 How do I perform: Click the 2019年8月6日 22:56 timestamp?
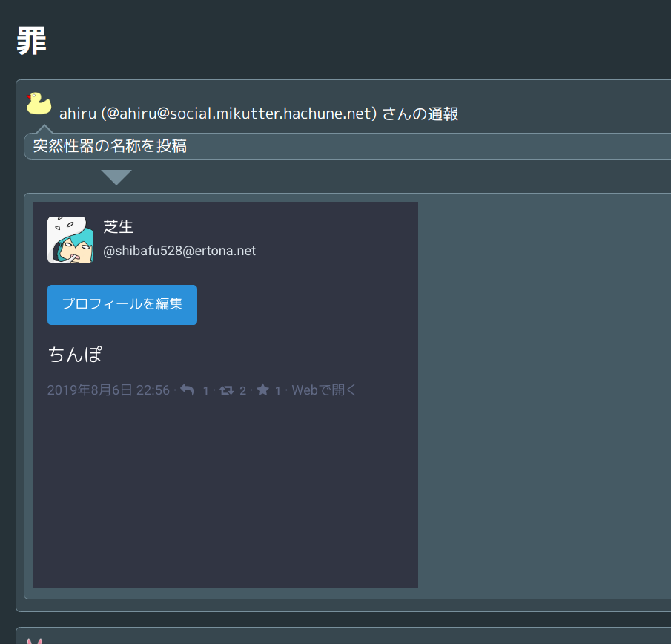click(x=108, y=390)
